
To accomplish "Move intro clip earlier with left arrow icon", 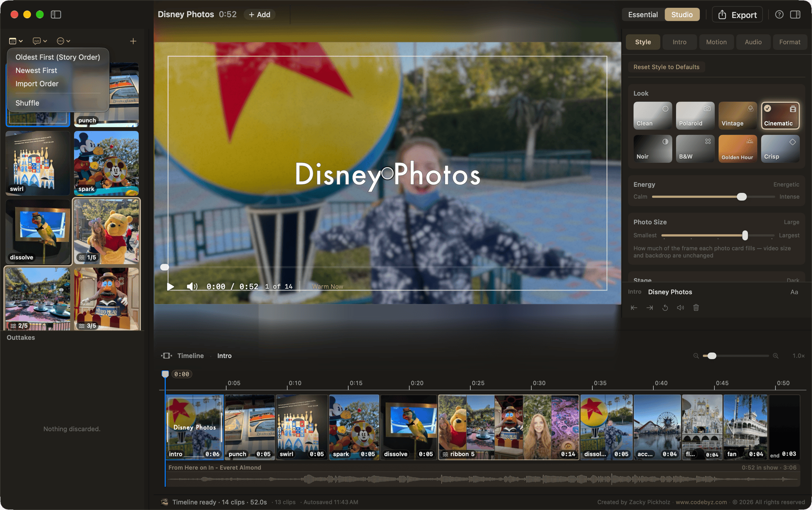I will tap(634, 308).
